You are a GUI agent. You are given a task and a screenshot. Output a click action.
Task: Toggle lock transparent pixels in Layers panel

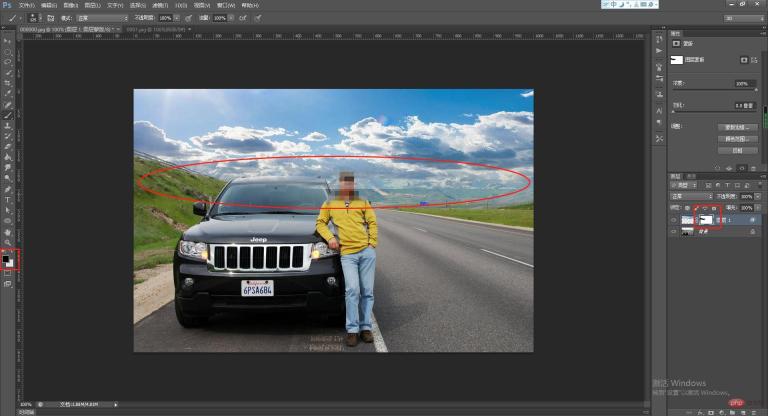pos(688,207)
